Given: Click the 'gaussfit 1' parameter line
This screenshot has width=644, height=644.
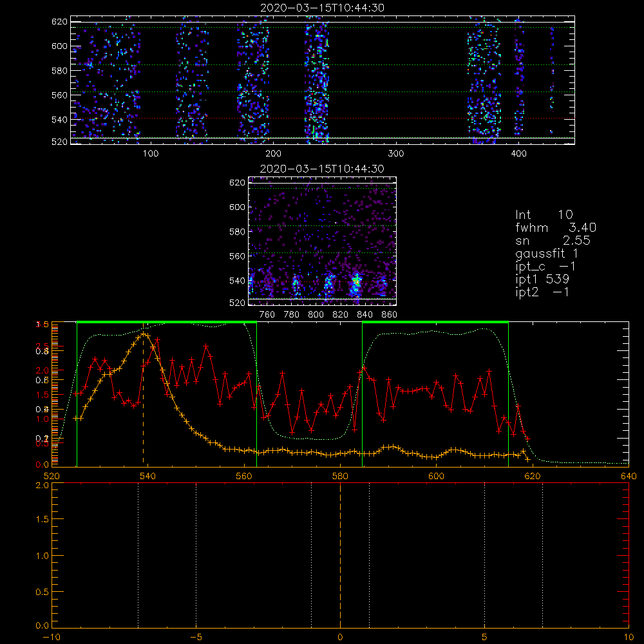Looking at the screenshot, I should (547, 253).
